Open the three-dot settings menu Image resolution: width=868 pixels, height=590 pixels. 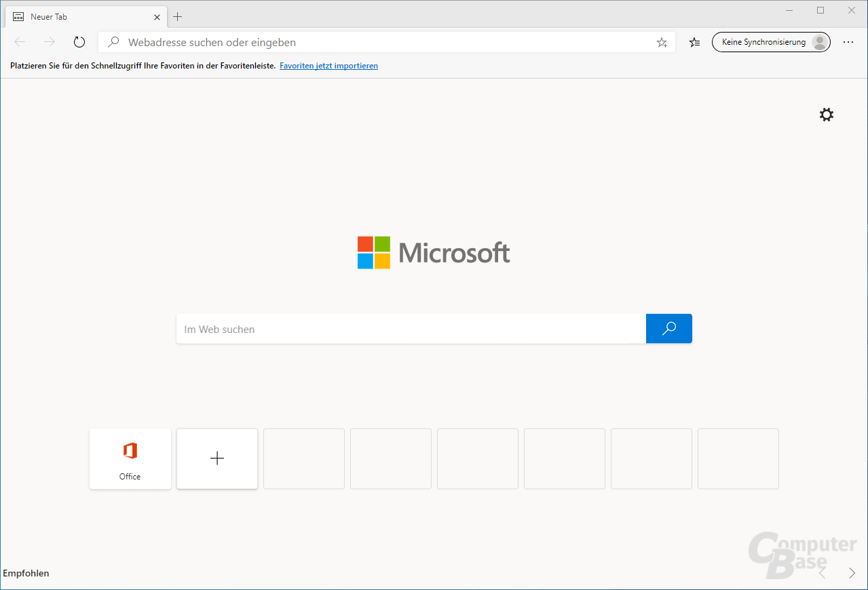click(x=848, y=42)
